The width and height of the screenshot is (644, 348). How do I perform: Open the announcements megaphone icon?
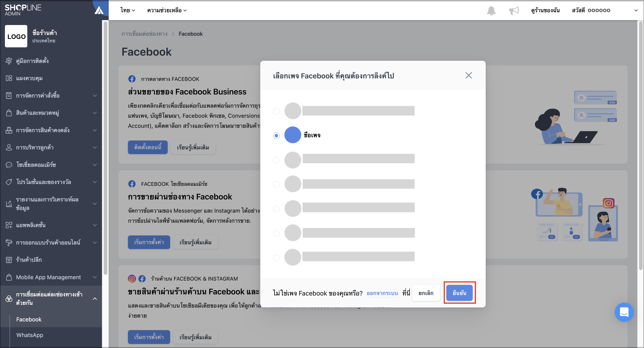click(x=514, y=10)
